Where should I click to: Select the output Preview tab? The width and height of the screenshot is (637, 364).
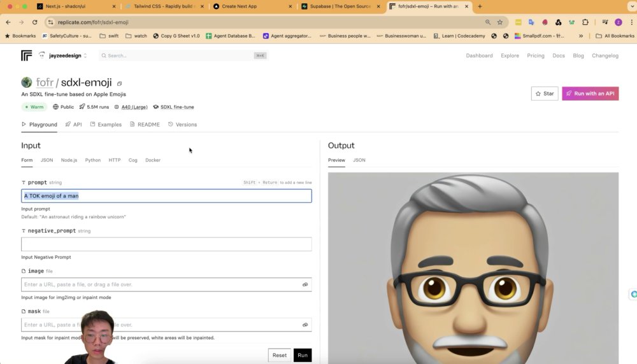pos(336,160)
